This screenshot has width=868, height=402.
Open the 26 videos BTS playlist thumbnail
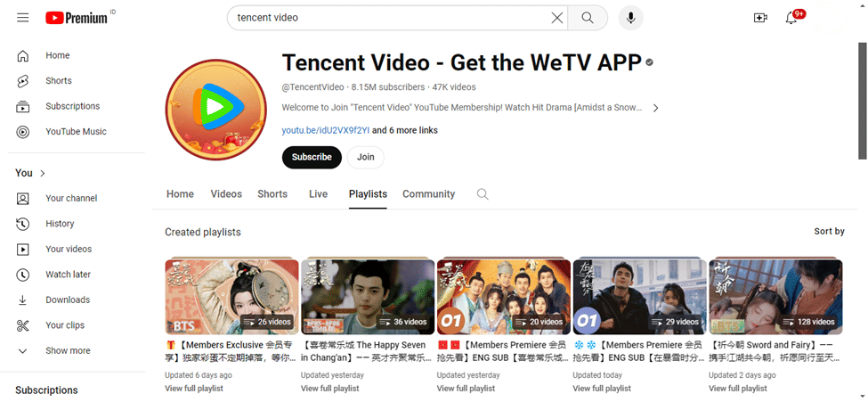click(x=231, y=297)
